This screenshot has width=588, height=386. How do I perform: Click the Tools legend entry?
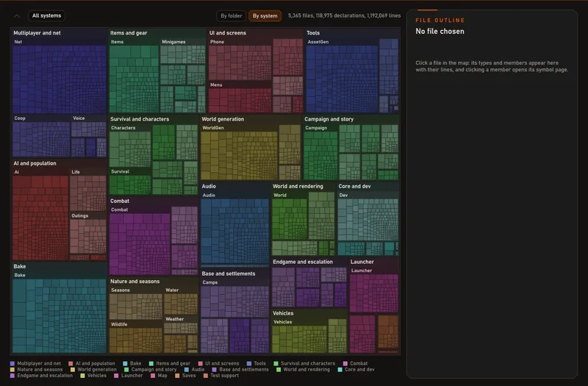pyautogui.click(x=256, y=363)
